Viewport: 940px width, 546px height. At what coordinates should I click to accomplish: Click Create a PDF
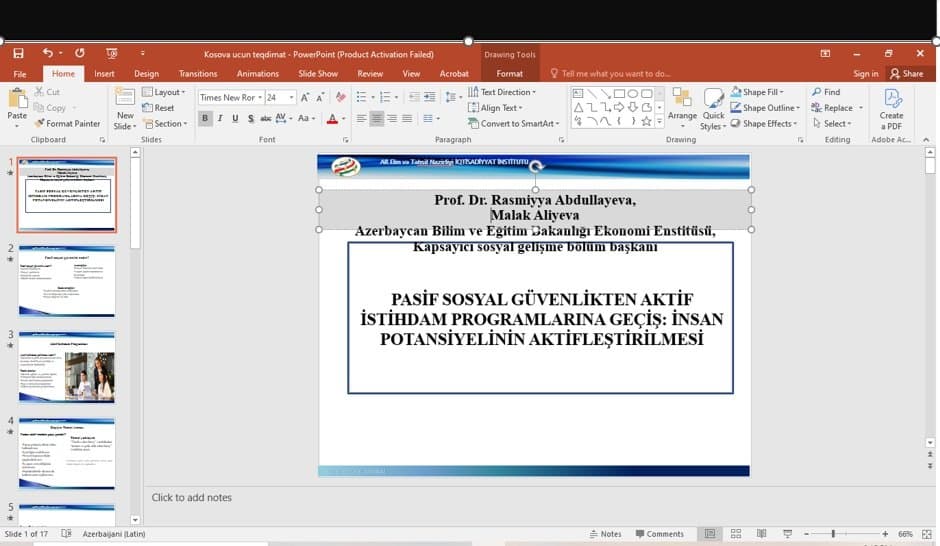891,109
